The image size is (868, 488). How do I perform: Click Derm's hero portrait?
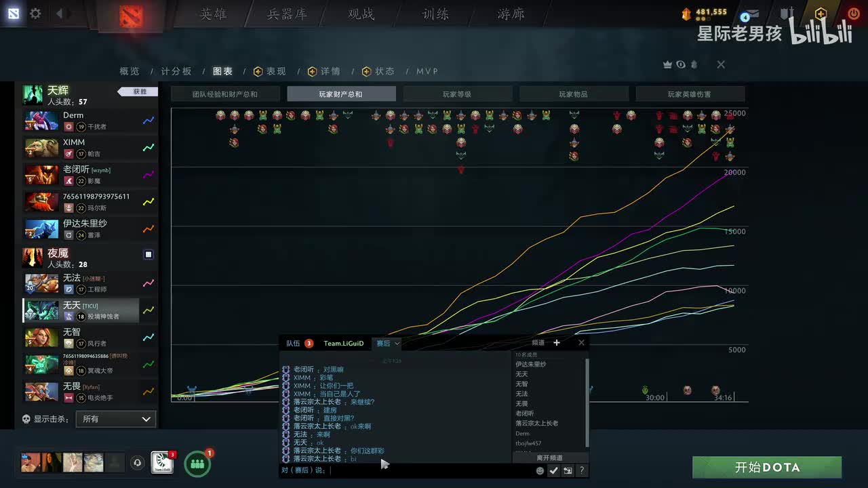click(41, 121)
